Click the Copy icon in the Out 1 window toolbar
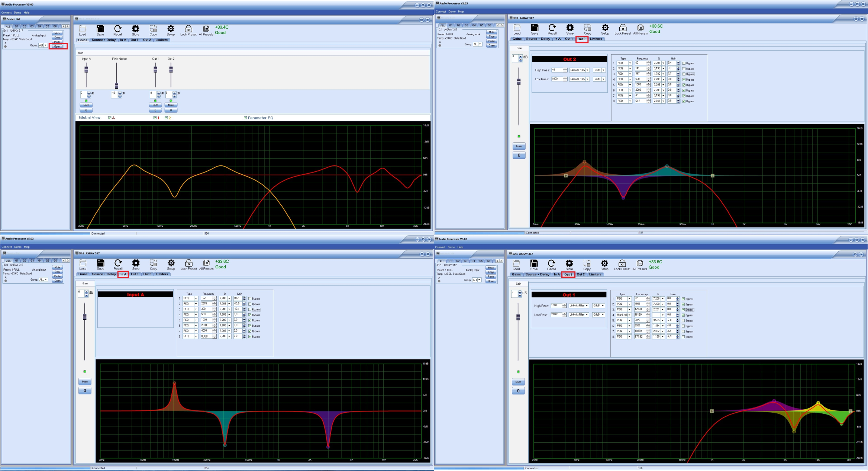 [587, 264]
